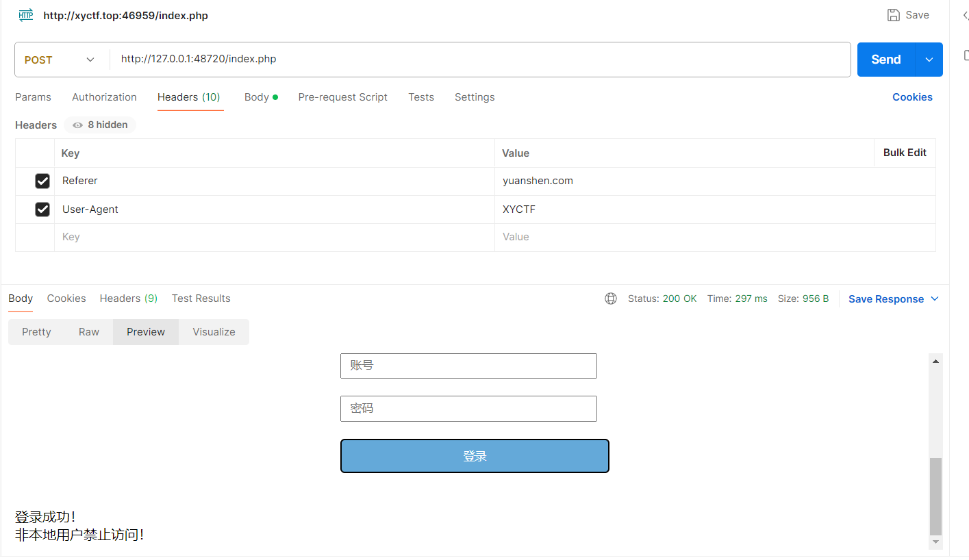The image size is (969, 560).
Task: Expand the Send button options arrow
Action: coord(929,60)
